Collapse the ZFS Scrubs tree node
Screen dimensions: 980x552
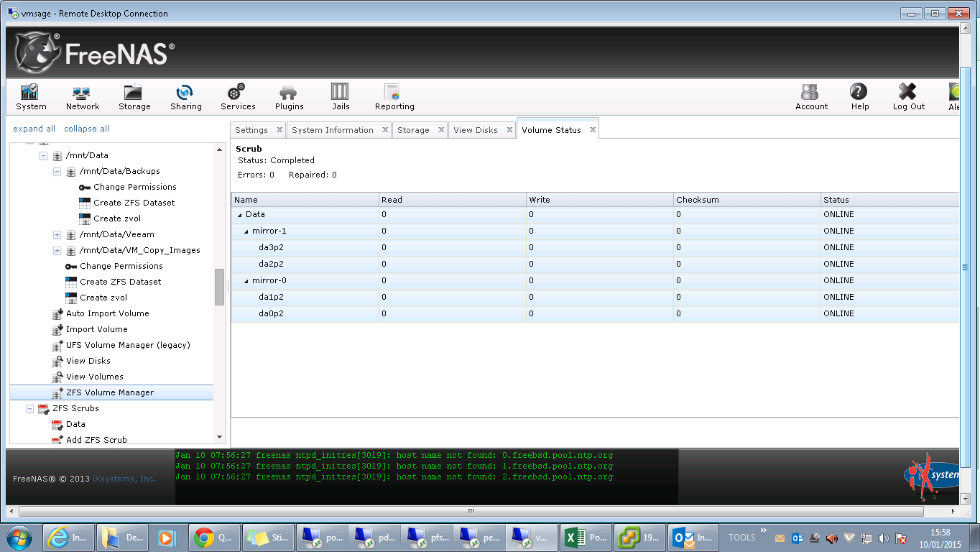tap(30, 409)
